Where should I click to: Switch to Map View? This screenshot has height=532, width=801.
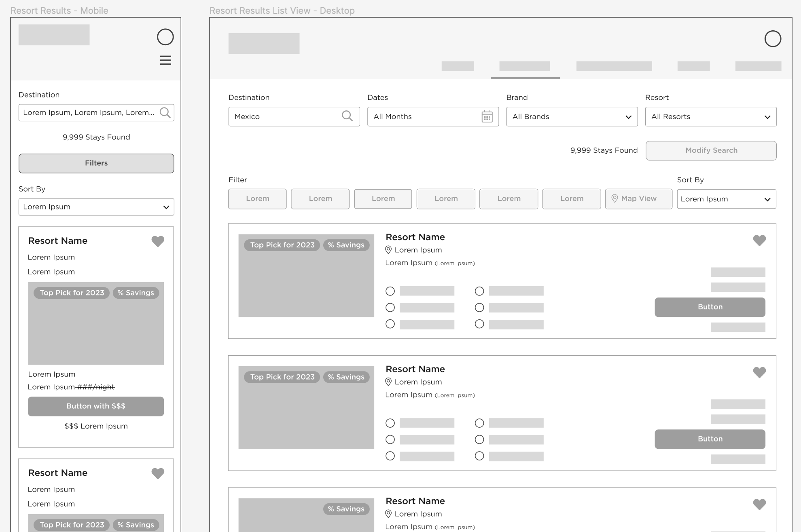tap(638, 199)
